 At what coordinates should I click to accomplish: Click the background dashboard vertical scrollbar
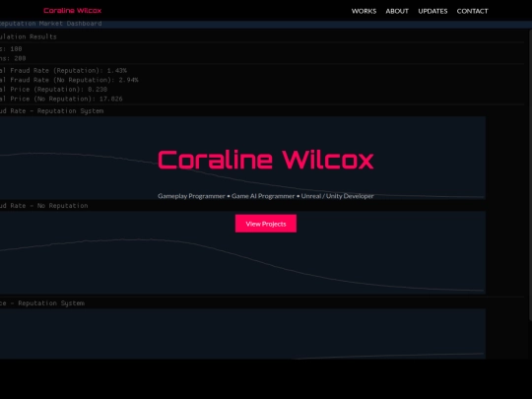click(x=530, y=174)
